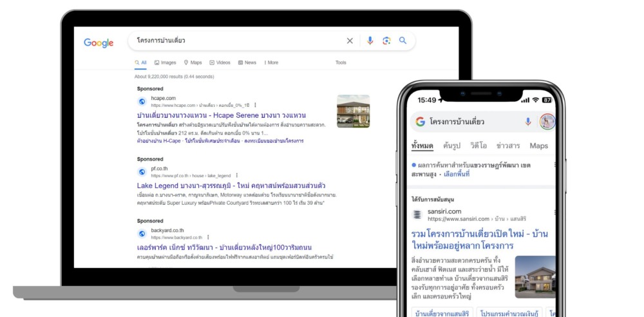Start voice search on laptop Google page
644x317 pixels.
(x=370, y=41)
